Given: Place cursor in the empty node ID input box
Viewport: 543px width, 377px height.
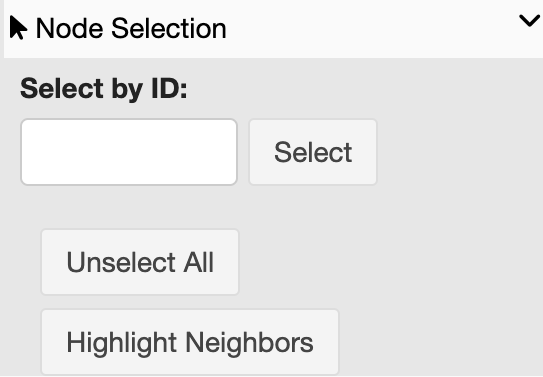Looking at the screenshot, I should pos(129,152).
